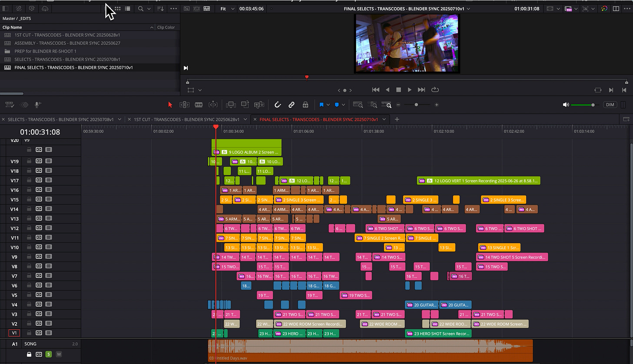Open the media pool sort options
This screenshot has height=364, width=633.
pos(160,9)
